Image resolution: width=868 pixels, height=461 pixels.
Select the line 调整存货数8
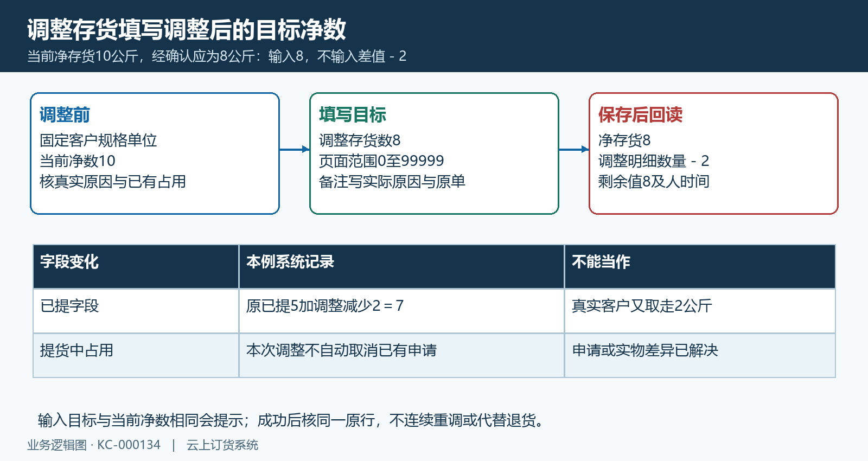coord(360,140)
